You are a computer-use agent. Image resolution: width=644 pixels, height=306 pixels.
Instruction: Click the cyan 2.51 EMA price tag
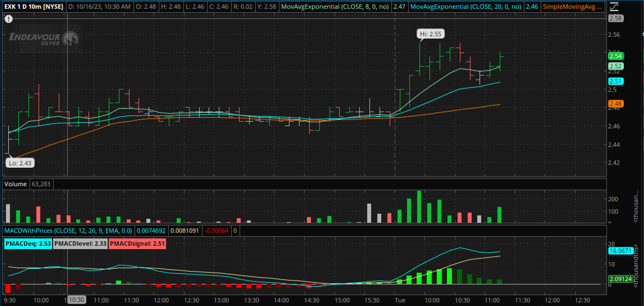pos(616,81)
